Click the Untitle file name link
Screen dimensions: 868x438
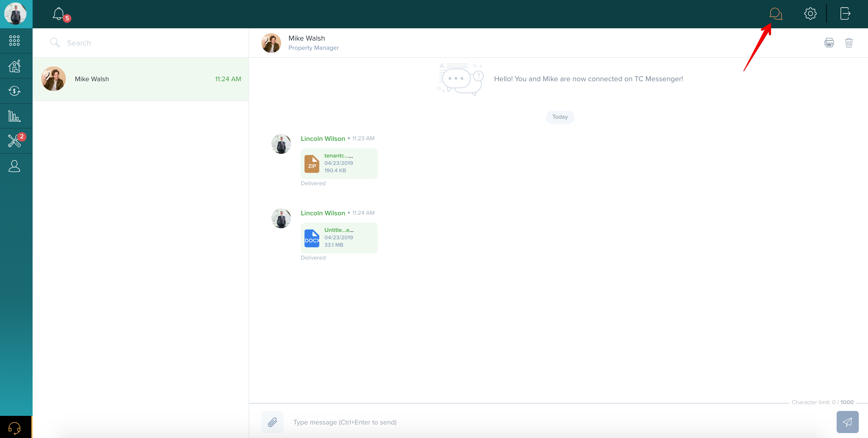[x=339, y=230]
